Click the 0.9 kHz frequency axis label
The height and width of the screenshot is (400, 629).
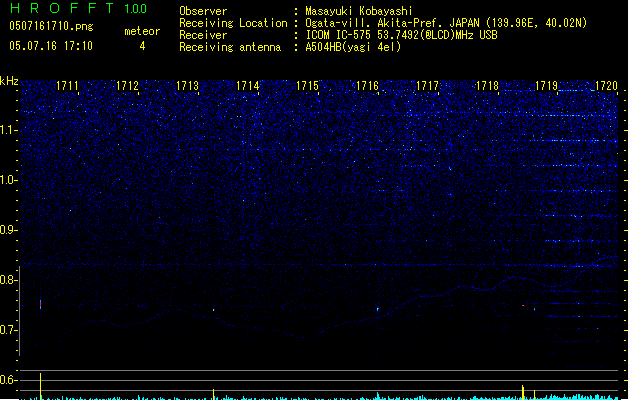[9, 230]
